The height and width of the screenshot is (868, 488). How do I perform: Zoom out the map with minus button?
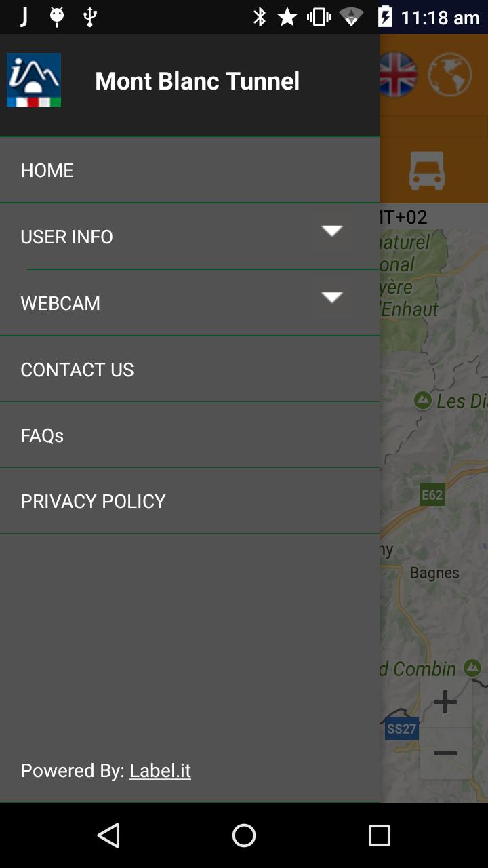coord(445,753)
